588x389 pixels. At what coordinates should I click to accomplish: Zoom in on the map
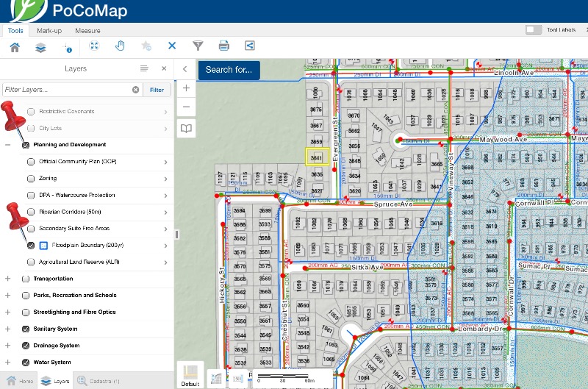(186, 88)
